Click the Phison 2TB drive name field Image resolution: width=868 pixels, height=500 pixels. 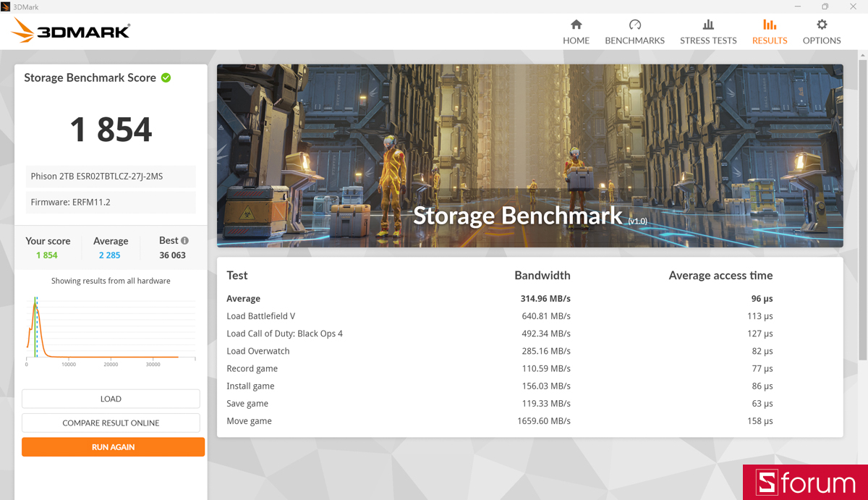[110, 176]
